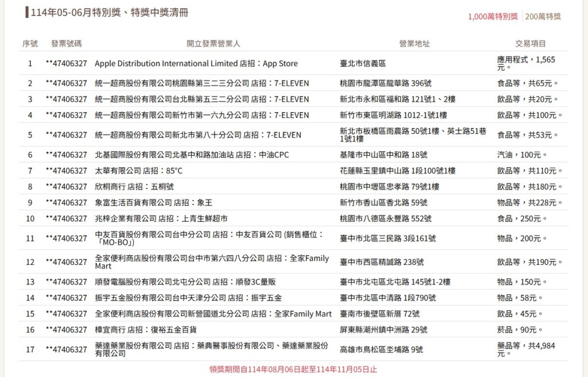Click the 序號 column header
This screenshot has width=588, height=377.
[x=30, y=44]
